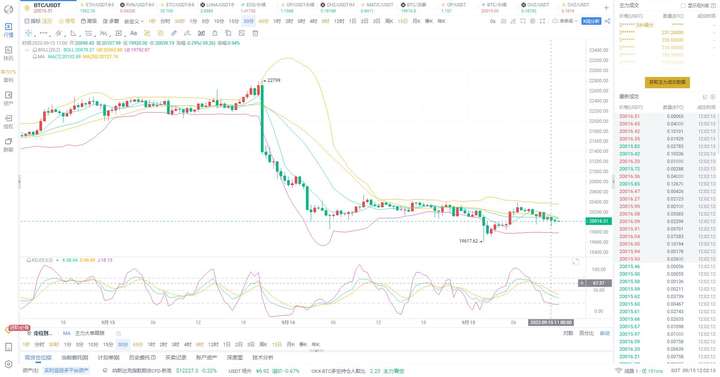720x377 pixels.
Task: Toggle the MA indicator visibility eye
Action: tap(35, 56)
